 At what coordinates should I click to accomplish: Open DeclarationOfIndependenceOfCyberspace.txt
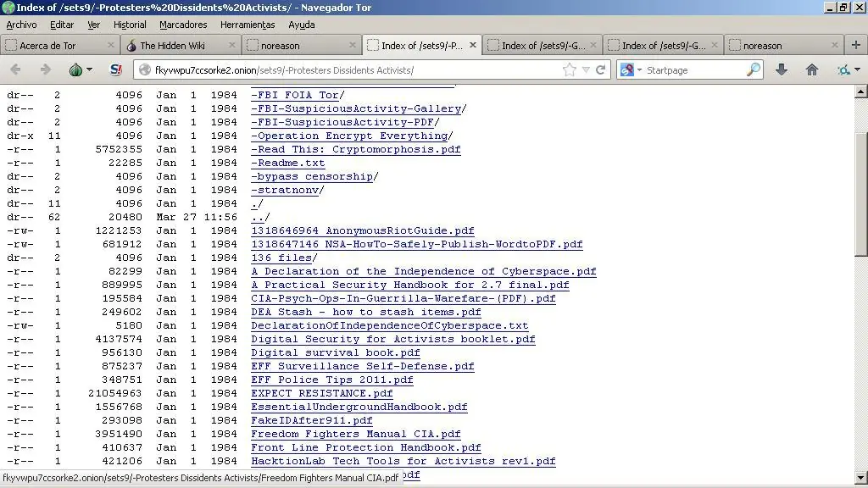(x=390, y=325)
